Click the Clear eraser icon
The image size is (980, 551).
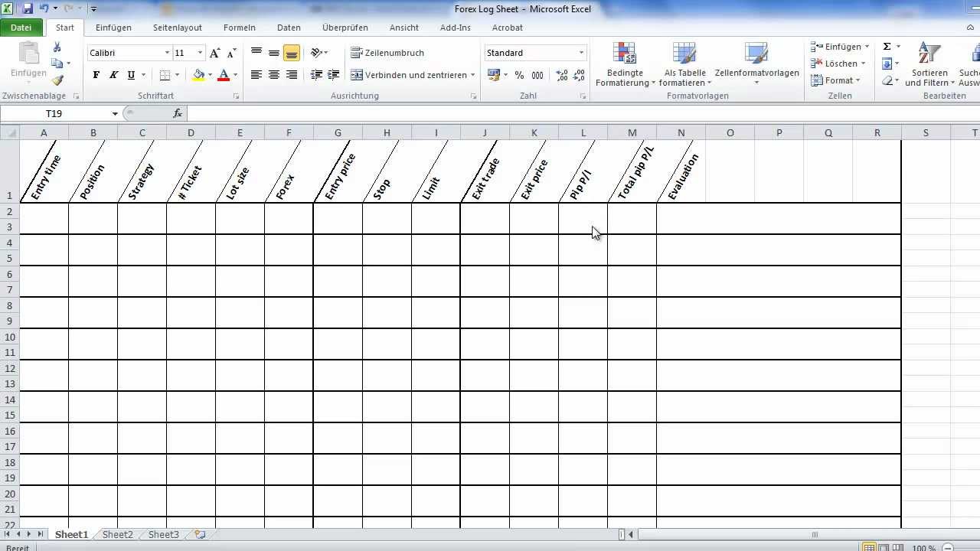887,80
